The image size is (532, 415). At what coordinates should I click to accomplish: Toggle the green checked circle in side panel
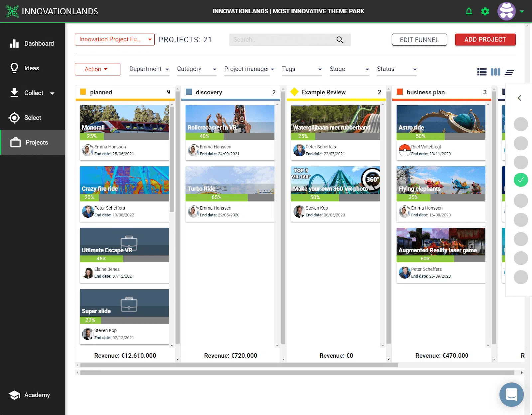[x=521, y=180]
